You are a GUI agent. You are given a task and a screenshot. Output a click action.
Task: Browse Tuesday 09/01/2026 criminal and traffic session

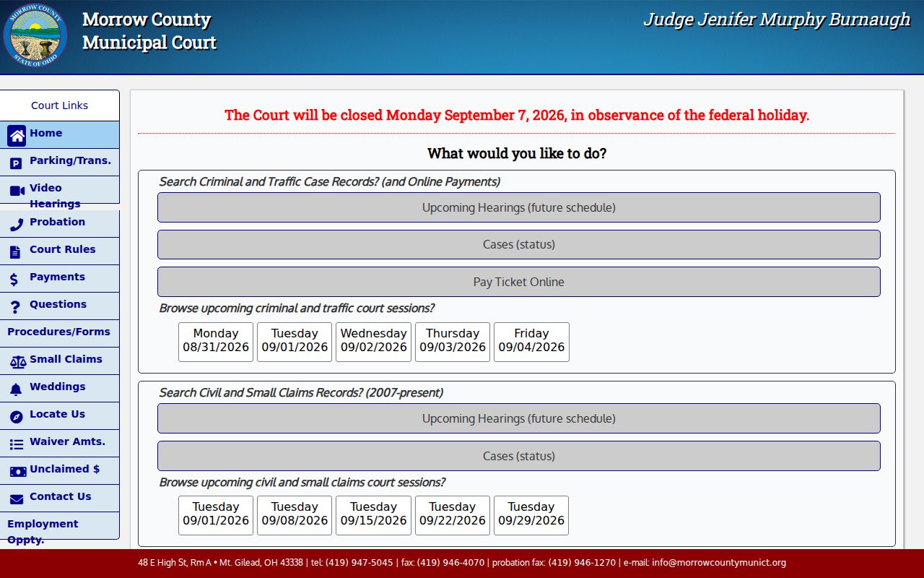coord(295,342)
